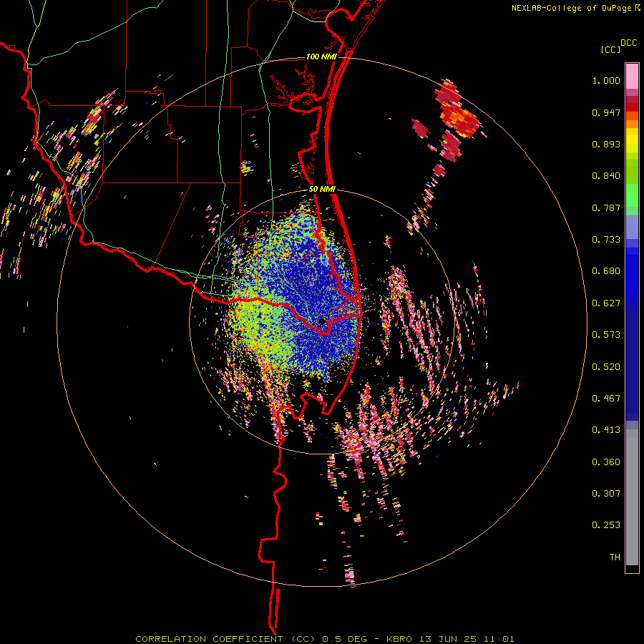Click the 13 JUN 25 date in caption
The width and height of the screenshot is (644, 644).
[x=448, y=639]
